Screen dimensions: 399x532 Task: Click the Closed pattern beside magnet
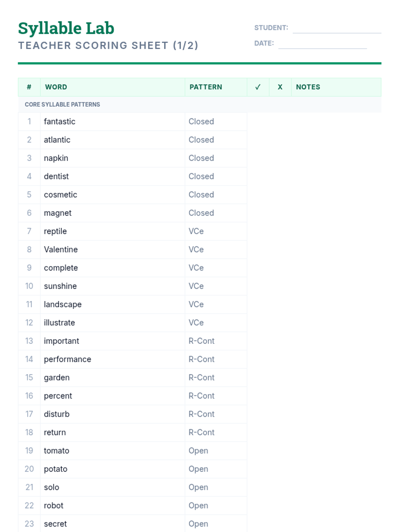201,213
